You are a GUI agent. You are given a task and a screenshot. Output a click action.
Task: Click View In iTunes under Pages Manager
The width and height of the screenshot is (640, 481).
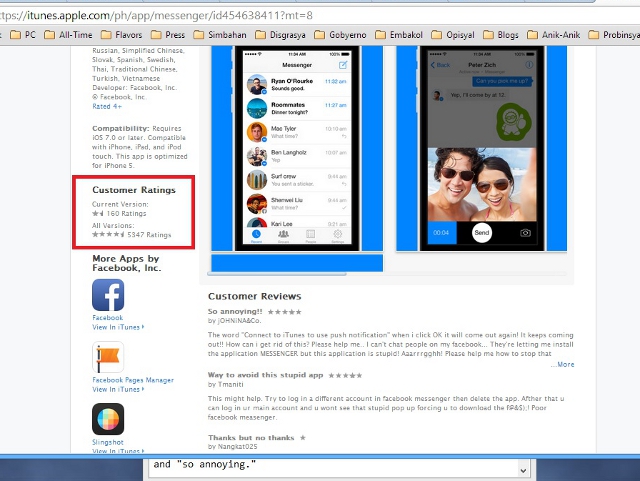coord(118,390)
